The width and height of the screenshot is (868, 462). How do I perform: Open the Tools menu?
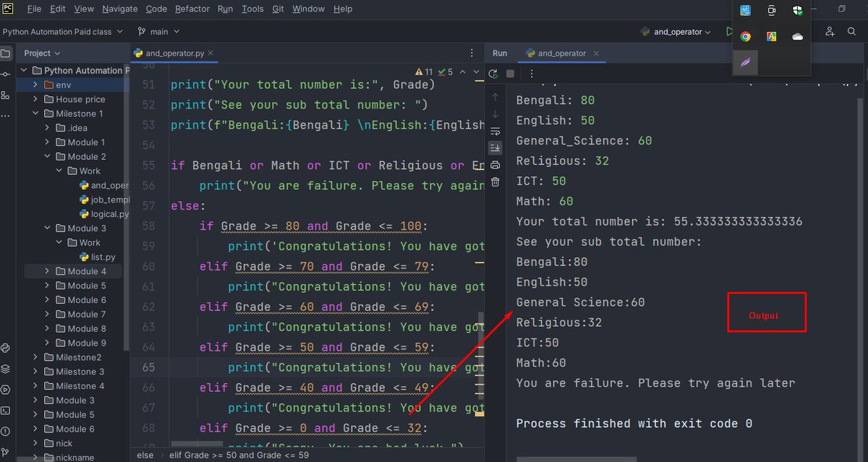pyautogui.click(x=252, y=9)
